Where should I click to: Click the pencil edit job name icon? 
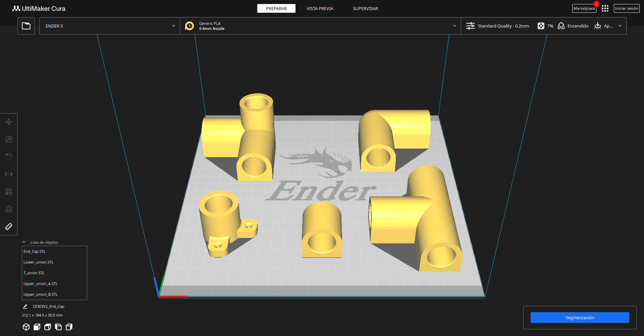point(25,306)
